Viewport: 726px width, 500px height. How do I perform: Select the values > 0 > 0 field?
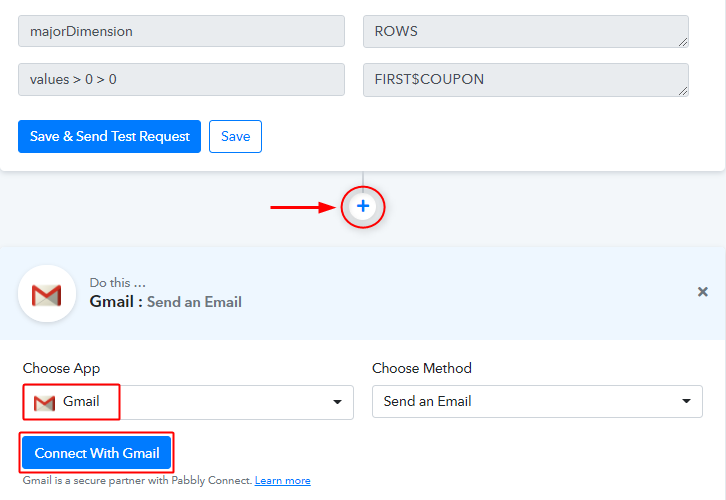tap(181, 80)
